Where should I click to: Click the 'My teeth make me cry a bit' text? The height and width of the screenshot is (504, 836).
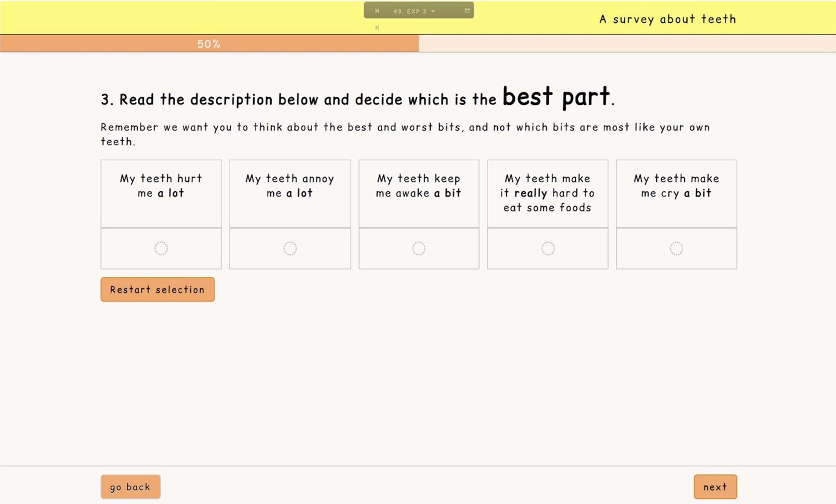[676, 185]
